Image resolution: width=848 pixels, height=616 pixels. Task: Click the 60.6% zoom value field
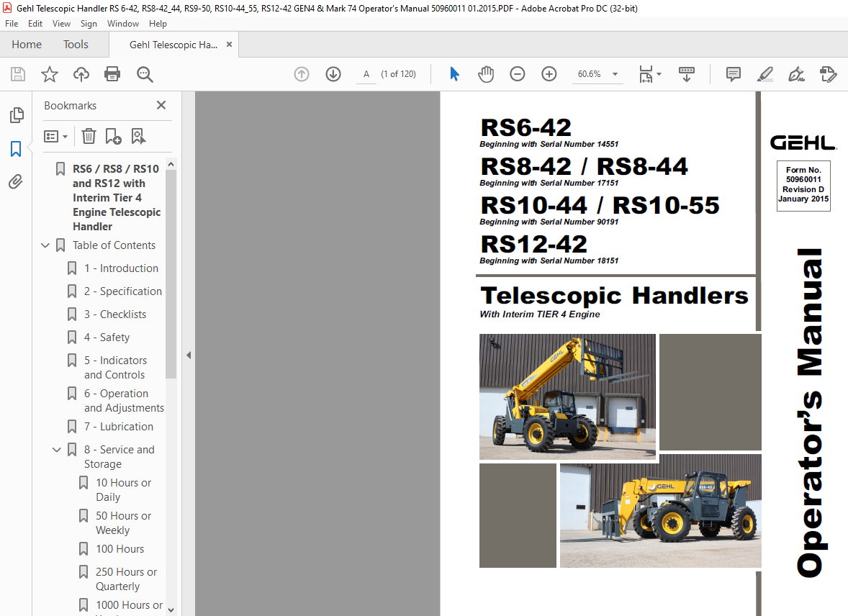tap(589, 74)
